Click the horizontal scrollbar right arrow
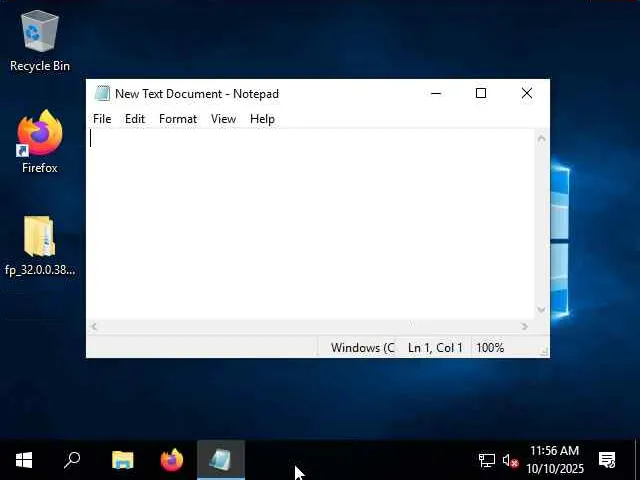640x480 pixels. pyautogui.click(x=525, y=326)
